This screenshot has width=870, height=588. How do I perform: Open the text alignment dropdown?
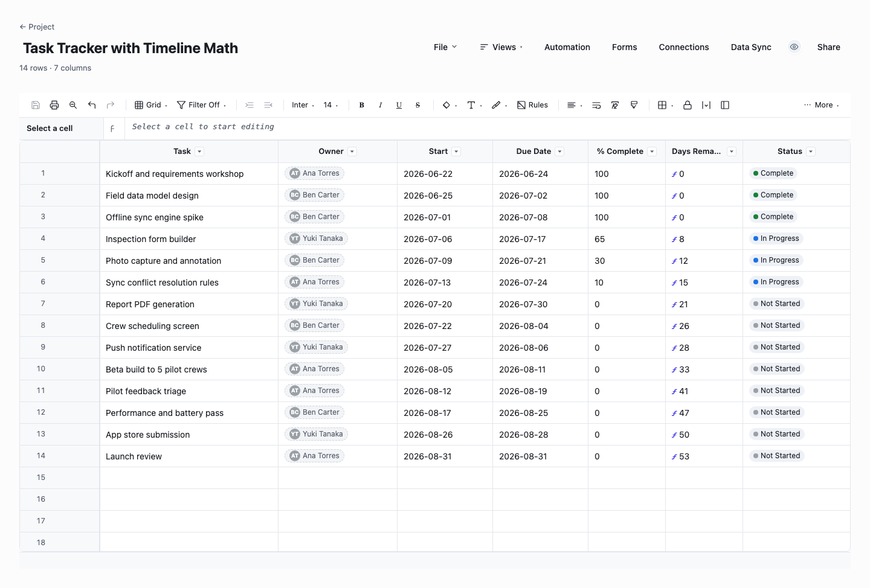pos(575,105)
